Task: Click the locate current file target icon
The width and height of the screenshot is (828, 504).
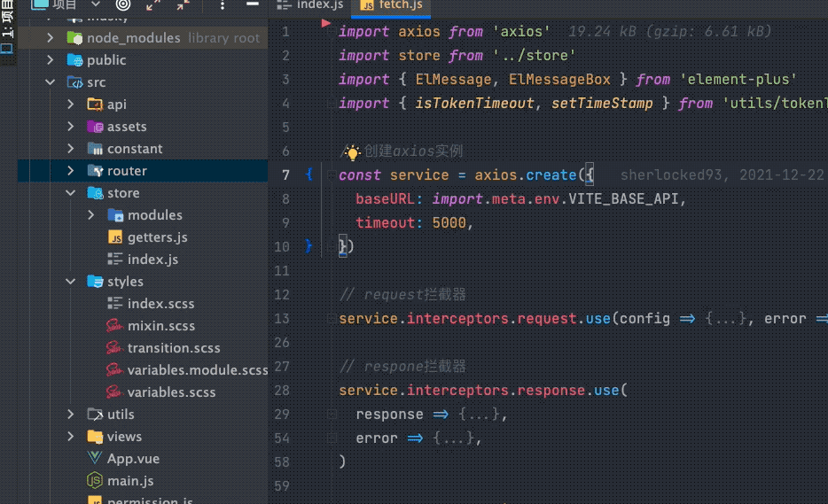Action: (x=123, y=5)
